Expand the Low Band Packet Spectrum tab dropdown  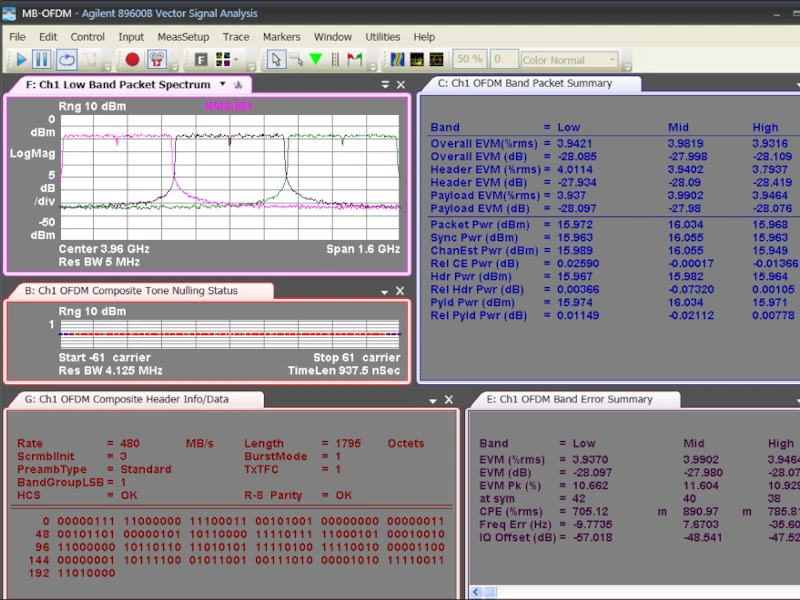(223, 85)
